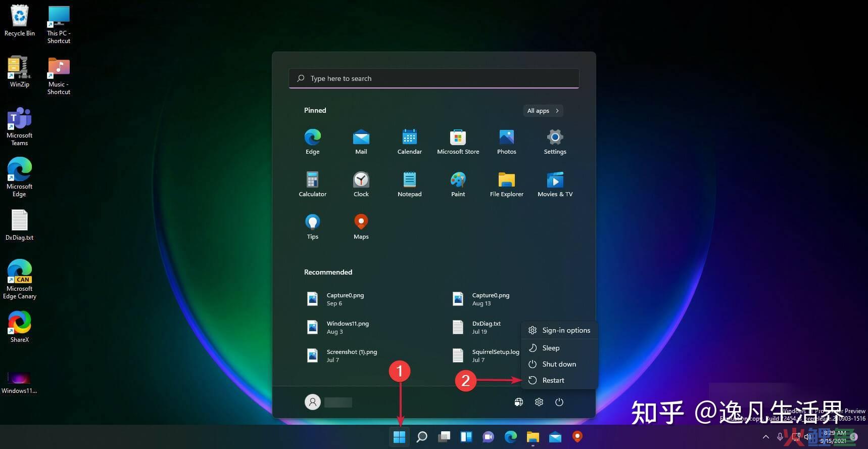This screenshot has width=868, height=449.
Task: Select the Microsoft Teams desktop icon
Action: (19, 126)
